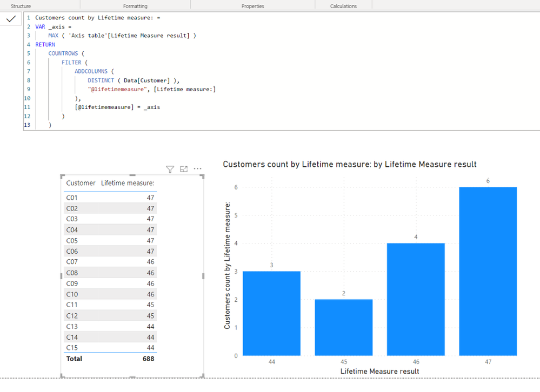Select the C09 customer row
The width and height of the screenshot is (540, 392).
110,283
